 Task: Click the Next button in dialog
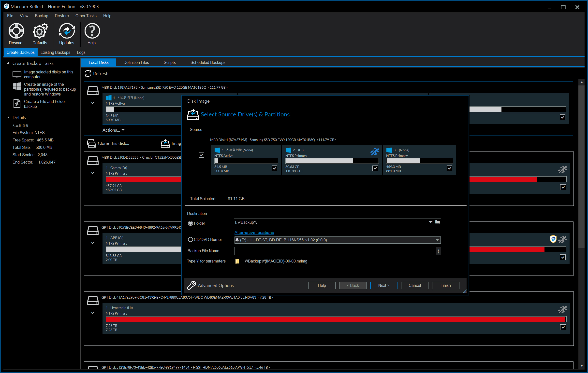[x=383, y=285]
